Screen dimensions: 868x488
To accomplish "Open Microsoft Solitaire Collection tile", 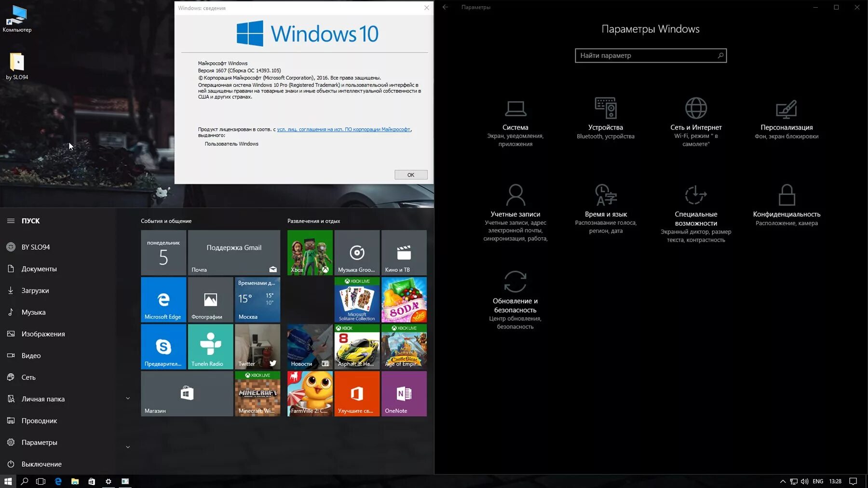I will coord(357,299).
